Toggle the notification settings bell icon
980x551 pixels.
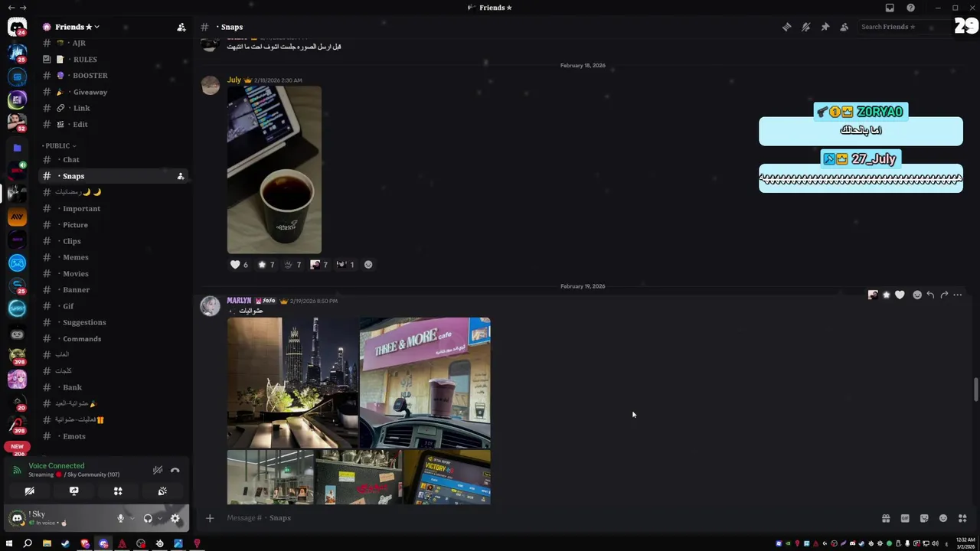coord(805,27)
